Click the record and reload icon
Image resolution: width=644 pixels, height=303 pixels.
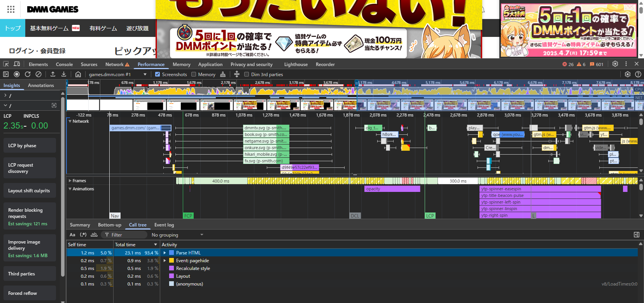click(x=28, y=74)
